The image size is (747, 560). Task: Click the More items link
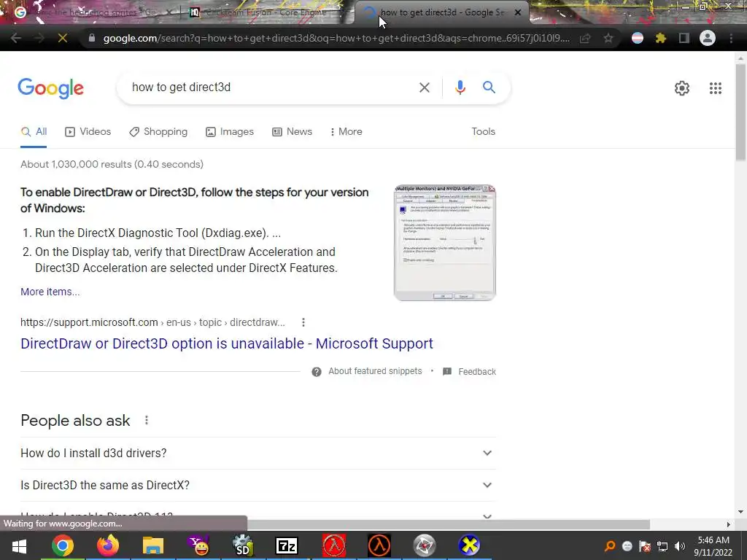[50, 292]
